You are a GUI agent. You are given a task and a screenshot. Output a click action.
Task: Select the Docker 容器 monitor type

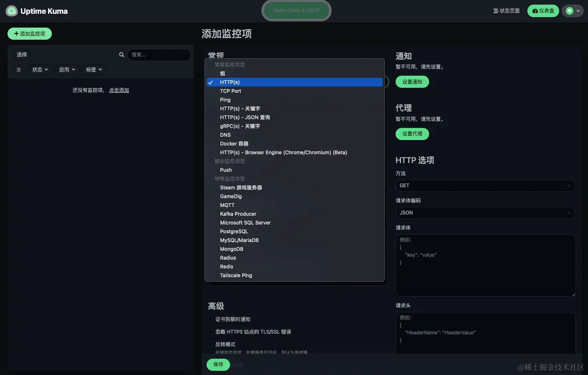(x=294, y=144)
